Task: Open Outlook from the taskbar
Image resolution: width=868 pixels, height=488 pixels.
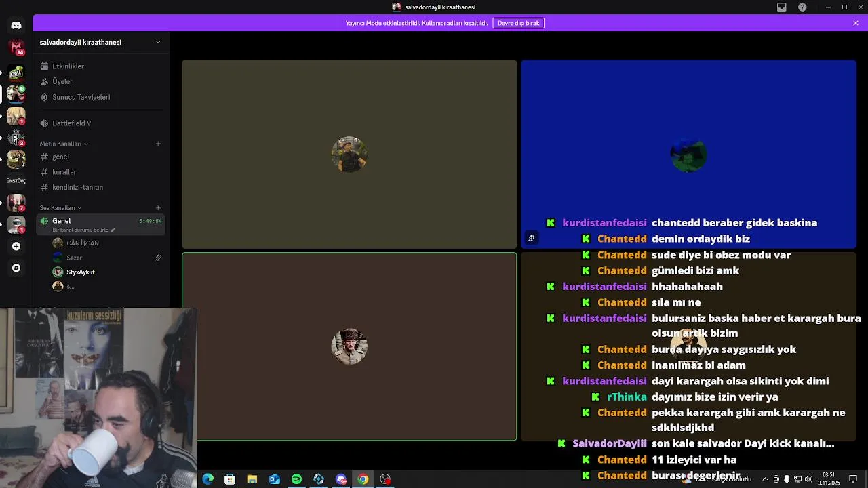Action: click(274, 479)
